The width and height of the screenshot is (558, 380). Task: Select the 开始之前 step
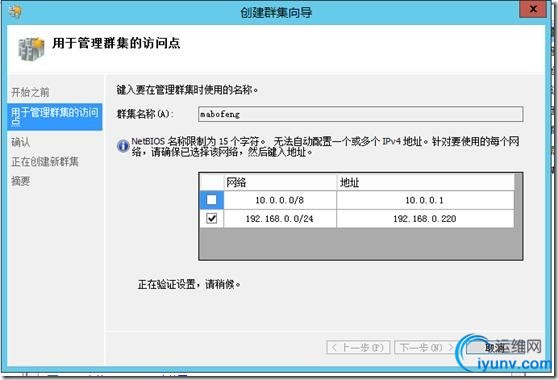click(30, 93)
